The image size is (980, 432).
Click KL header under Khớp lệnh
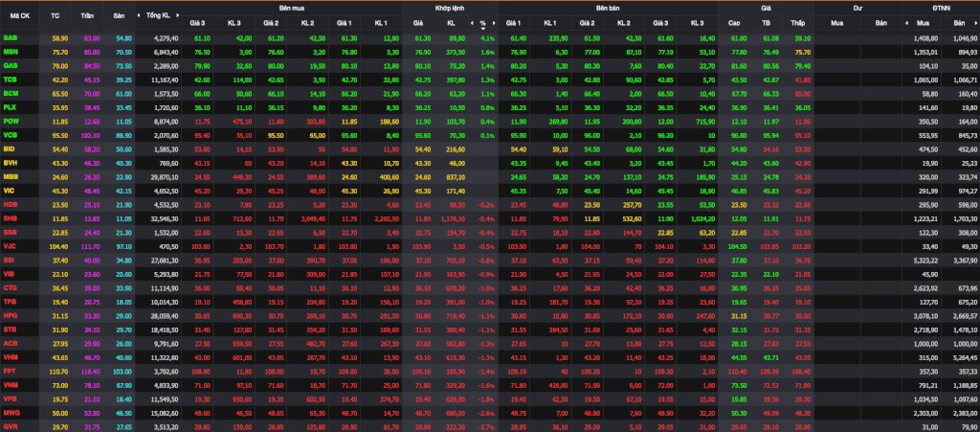pyautogui.click(x=451, y=23)
